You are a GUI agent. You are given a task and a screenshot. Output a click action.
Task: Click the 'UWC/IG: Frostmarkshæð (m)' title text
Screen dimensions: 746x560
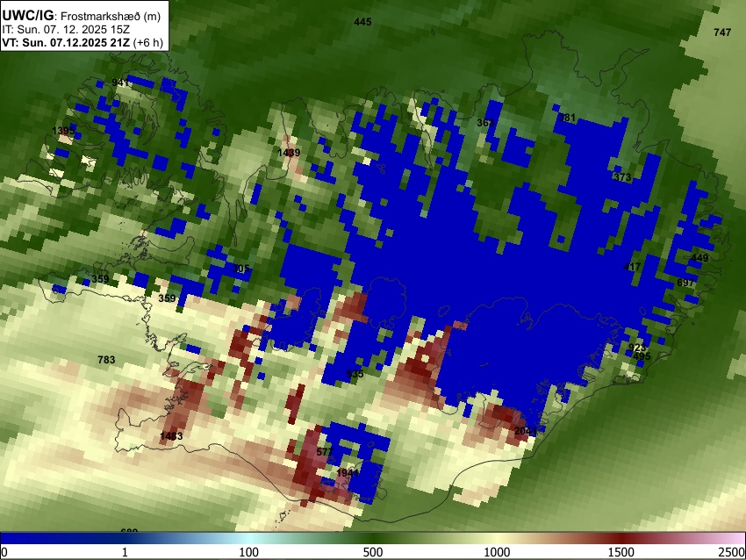82,16
